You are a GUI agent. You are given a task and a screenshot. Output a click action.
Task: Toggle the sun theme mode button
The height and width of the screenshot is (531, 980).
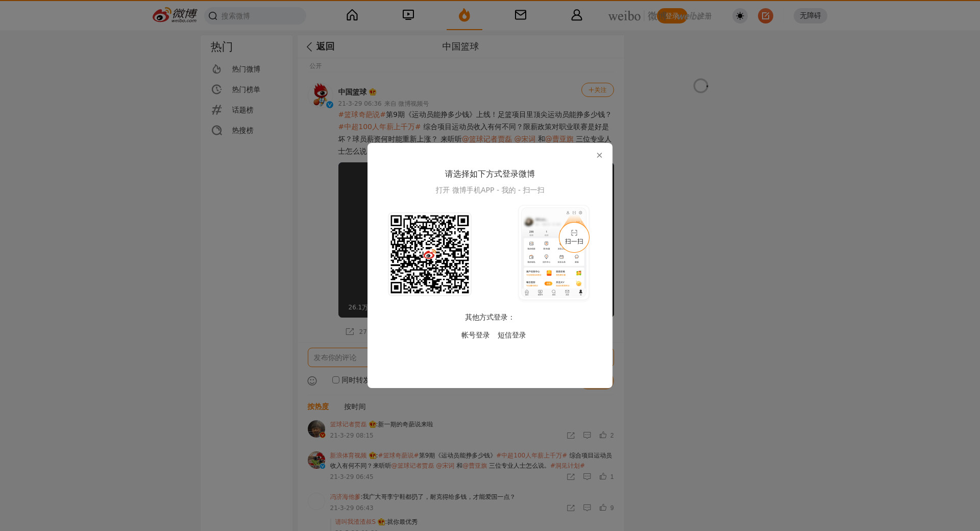[x=740, y=16]
